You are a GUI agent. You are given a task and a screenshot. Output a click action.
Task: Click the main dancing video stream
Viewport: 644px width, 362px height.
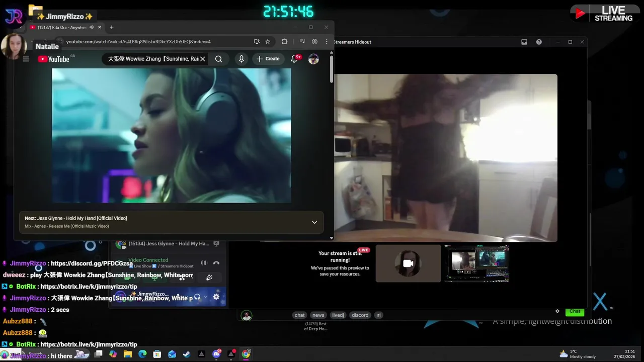click(x=446, y=158)
